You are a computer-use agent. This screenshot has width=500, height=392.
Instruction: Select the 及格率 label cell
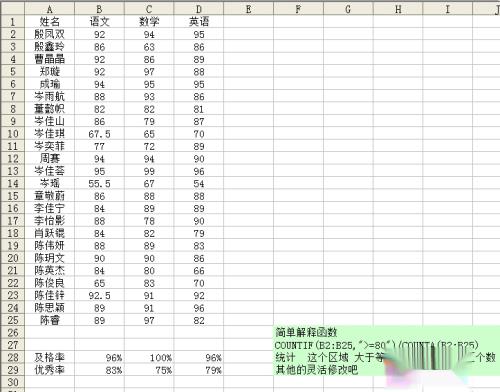click(x=49, y=357)
